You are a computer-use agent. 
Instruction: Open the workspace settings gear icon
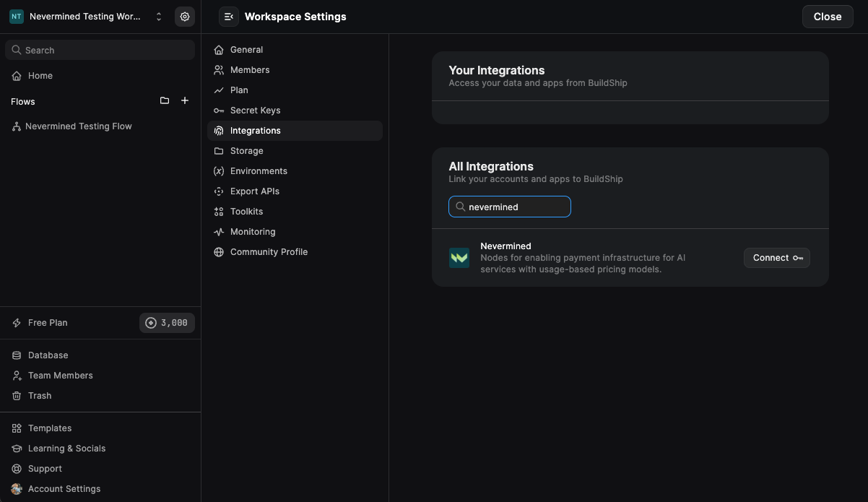[185, 16]
